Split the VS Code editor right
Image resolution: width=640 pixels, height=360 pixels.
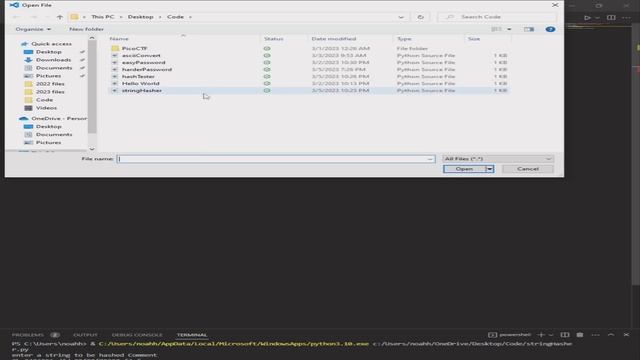611,18
